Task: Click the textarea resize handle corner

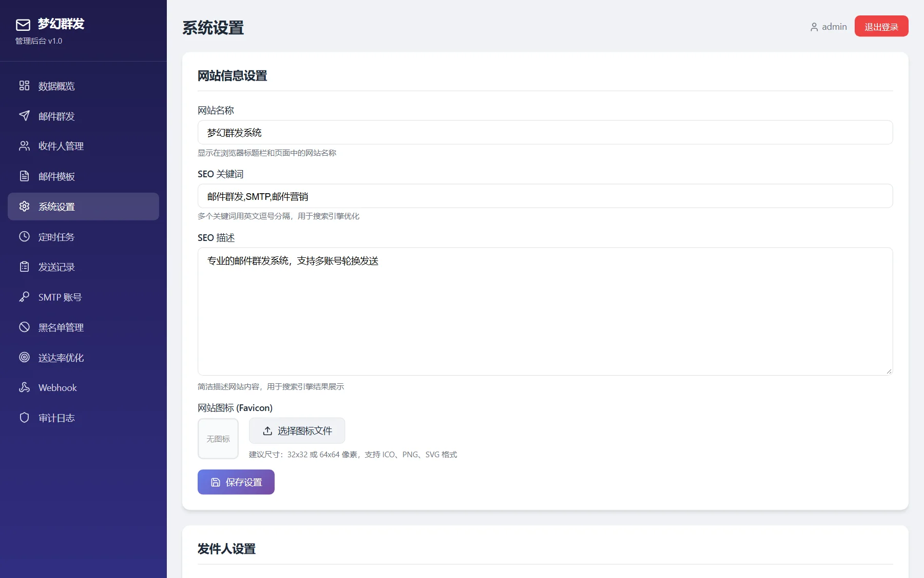Action: tap(889, 371)
